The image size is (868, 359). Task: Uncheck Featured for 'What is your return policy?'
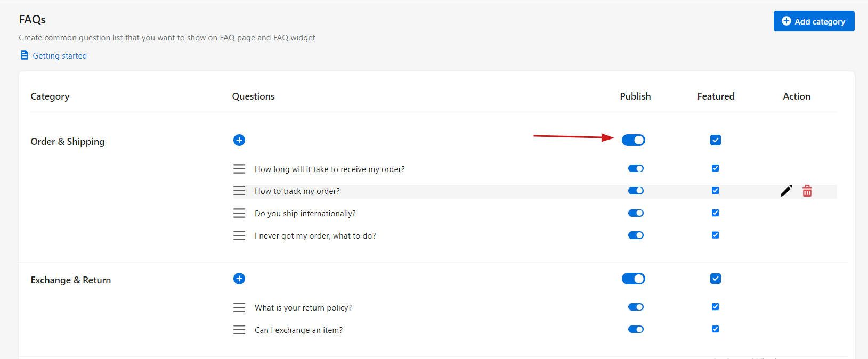pos(716,307)
